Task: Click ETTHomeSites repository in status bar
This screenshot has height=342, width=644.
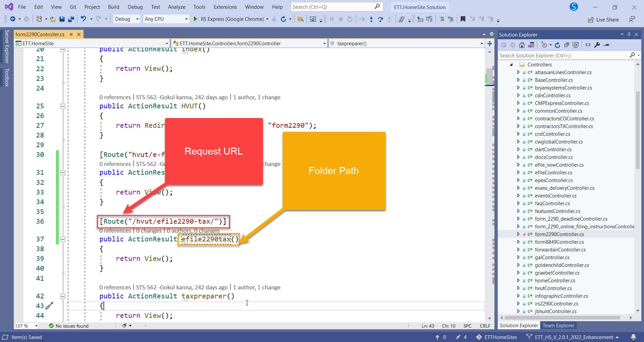Action: click(x=496, y=337)
